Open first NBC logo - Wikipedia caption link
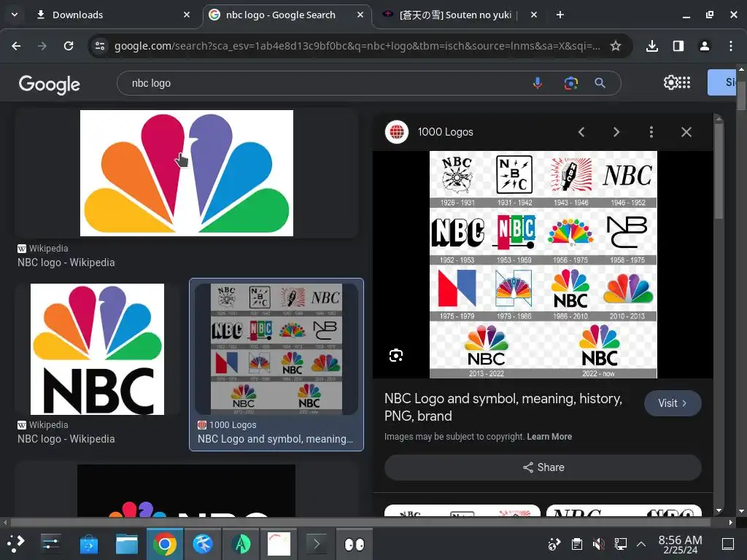The image size is (747, 560). click(x=66, y=262)
